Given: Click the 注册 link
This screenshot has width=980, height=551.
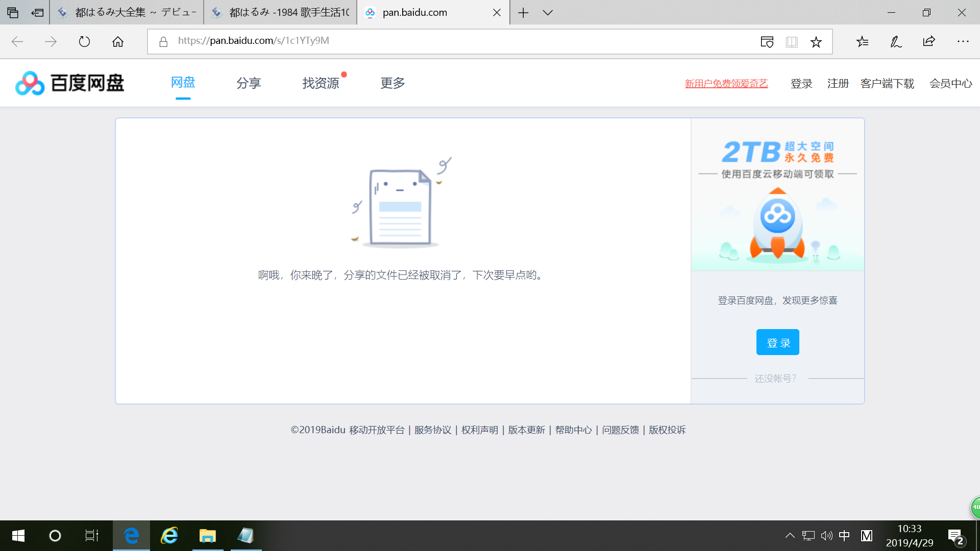Looking at the screenshot, I should 838,84.
